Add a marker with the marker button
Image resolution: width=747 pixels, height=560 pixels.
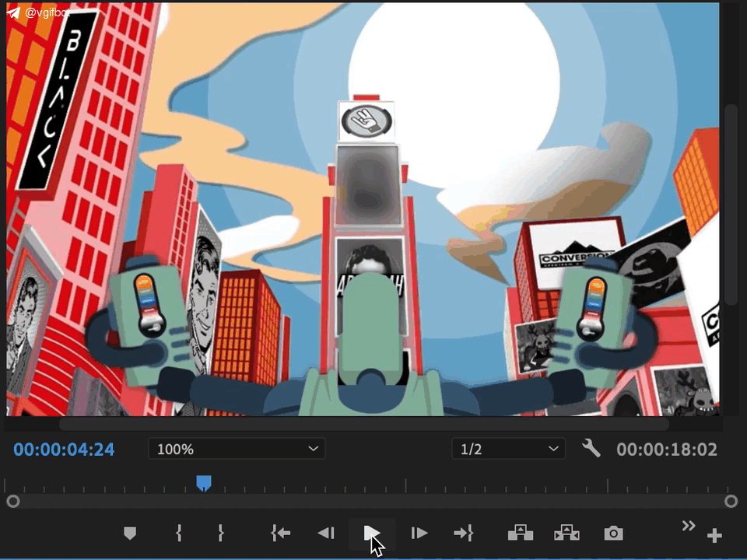point(130,533)
